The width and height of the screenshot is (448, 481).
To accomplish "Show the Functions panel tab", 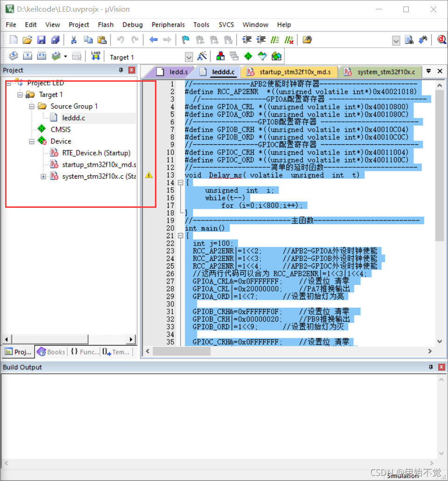I will point(85,352).
